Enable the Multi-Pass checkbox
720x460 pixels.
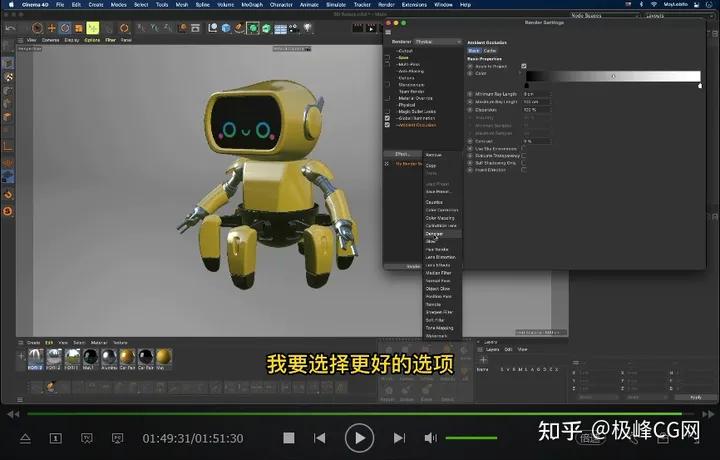pos(388,64)
